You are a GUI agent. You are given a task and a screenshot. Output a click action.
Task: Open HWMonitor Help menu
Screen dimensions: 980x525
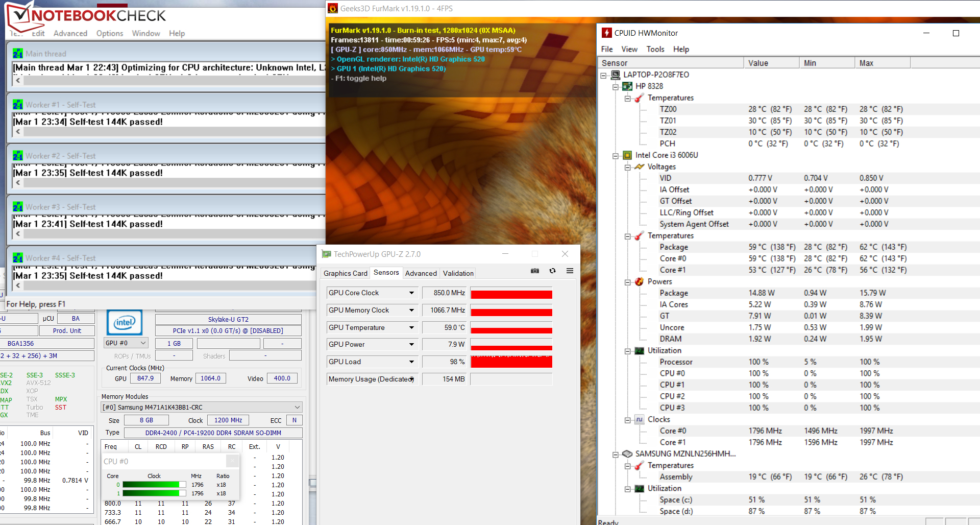click(x=681, y=49)
